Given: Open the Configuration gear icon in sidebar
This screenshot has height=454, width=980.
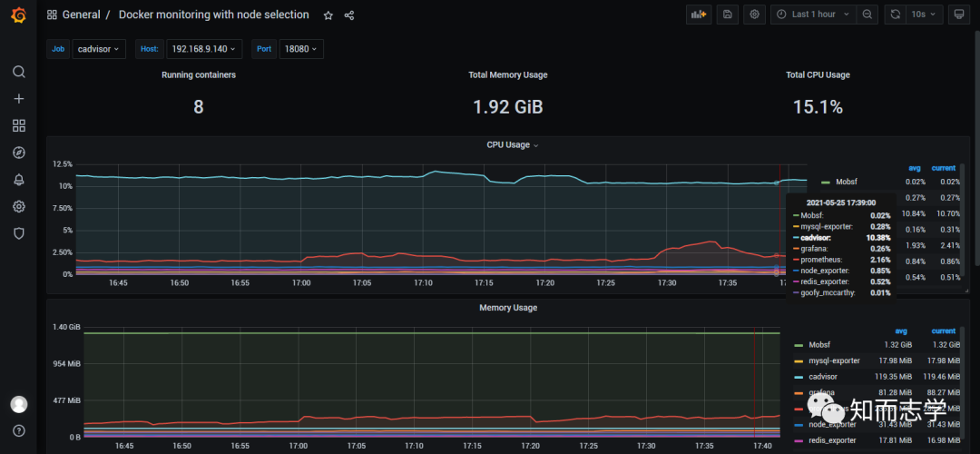Looking at the screenshot, I should [x=19, y=206].
